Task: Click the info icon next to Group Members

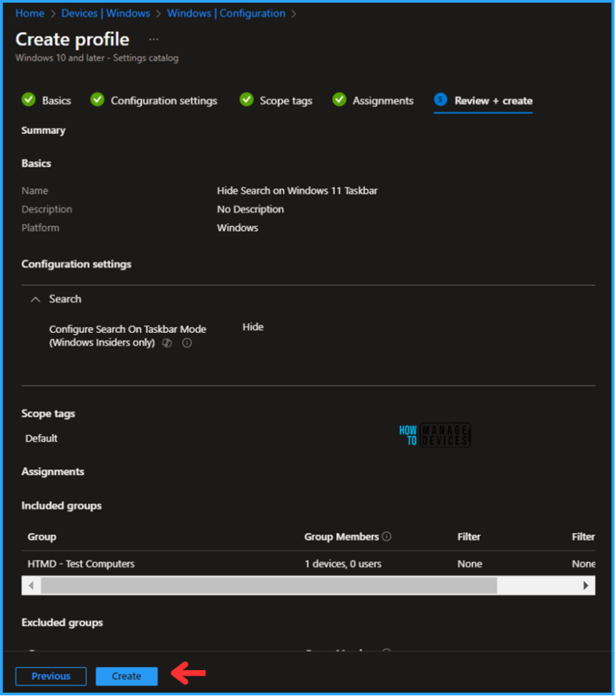Action: pos(386,537)
